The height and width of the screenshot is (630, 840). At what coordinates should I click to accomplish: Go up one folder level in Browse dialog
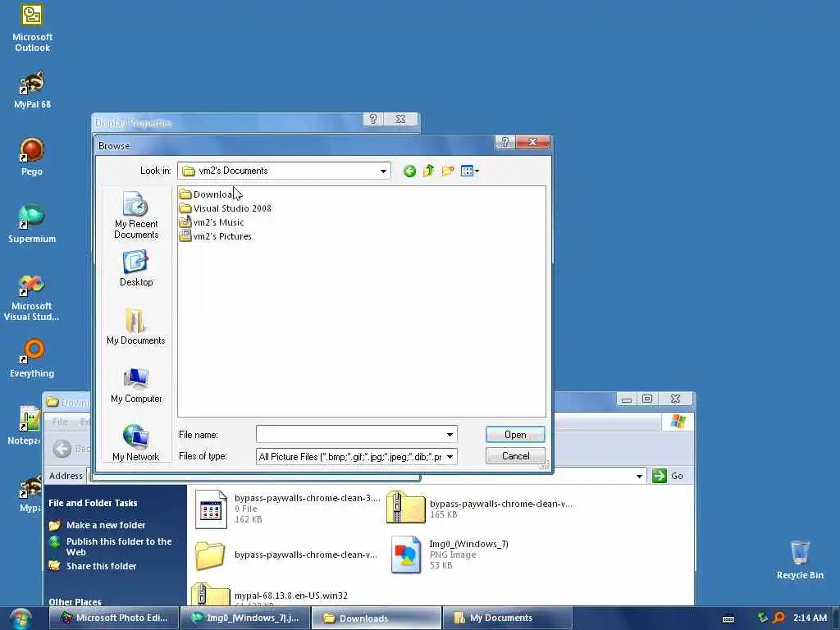428,171
